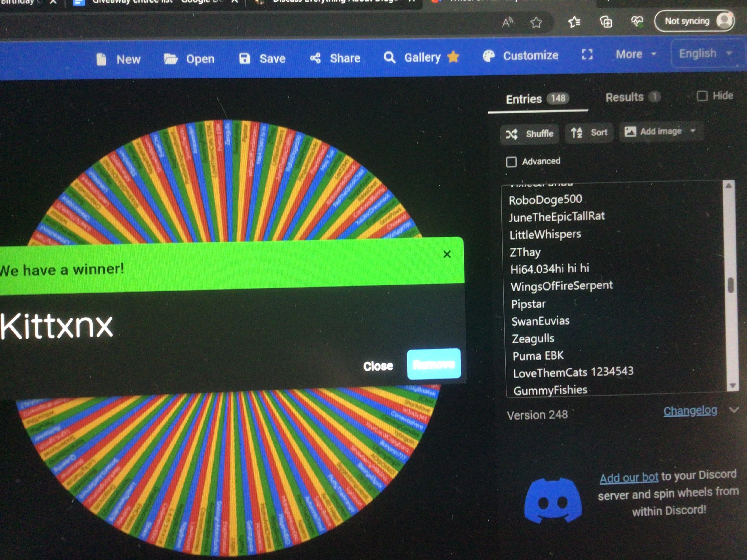Shuffle the entries list
The width and height of the screenshot is (747, 560).
click(x=530, y=134)
